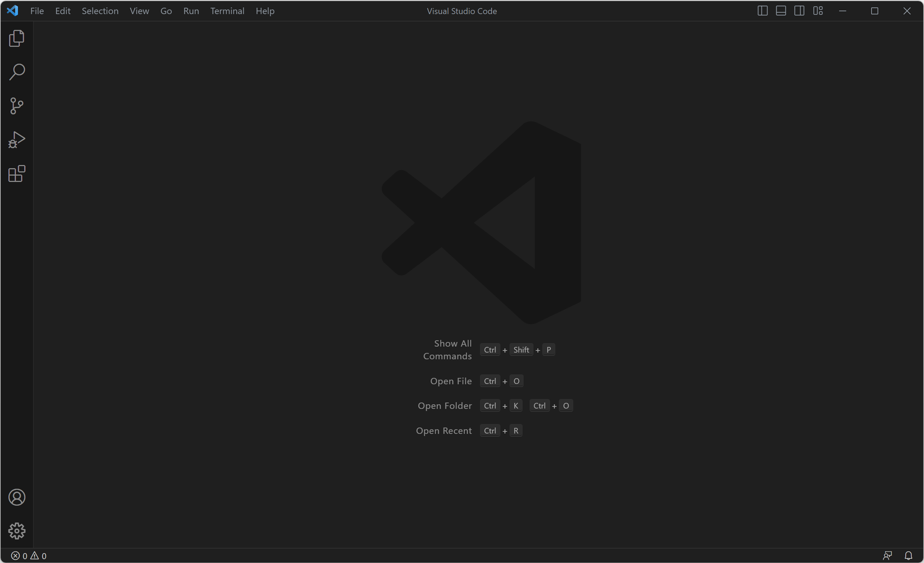Open the Extensions view icon
Image resolution: width=924 pixels, height=563 pixels.
(x=17, y=173)
